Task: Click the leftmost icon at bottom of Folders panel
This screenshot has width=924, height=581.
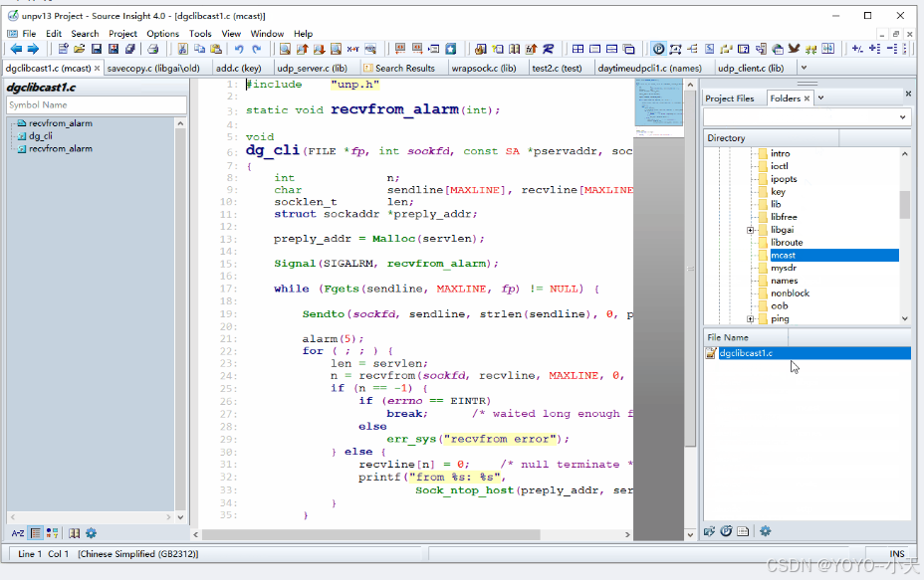Action: [x=709, y=531]
